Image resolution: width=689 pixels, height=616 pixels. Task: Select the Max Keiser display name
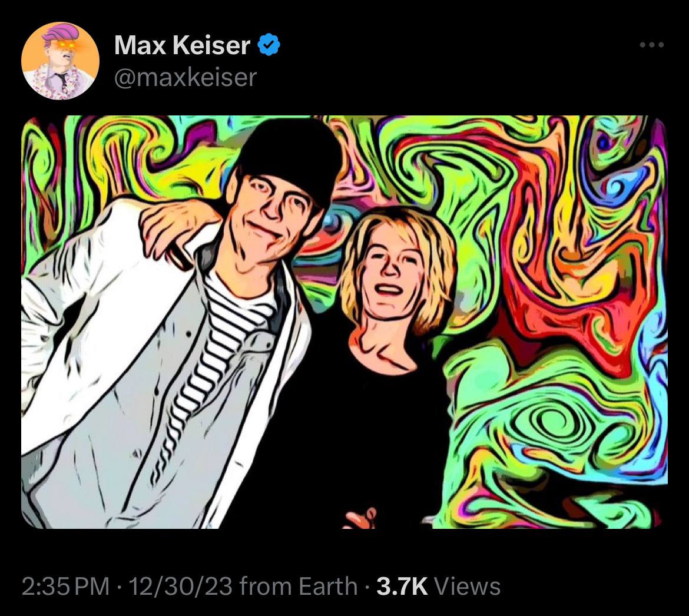[x=182, y=45]
